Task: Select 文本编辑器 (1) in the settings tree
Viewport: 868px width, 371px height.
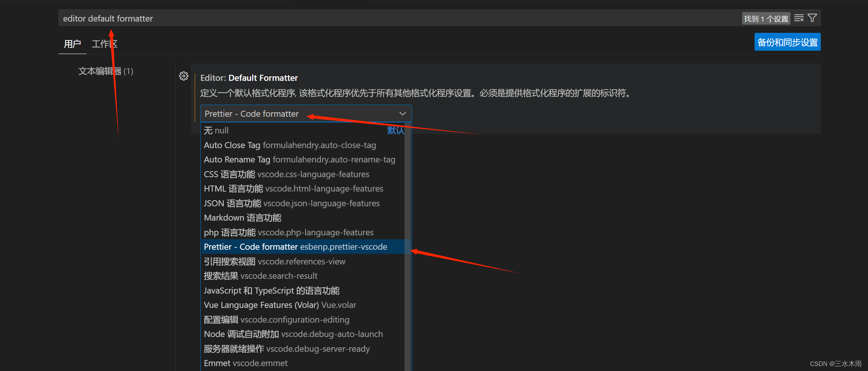Action: pos(106,71)
